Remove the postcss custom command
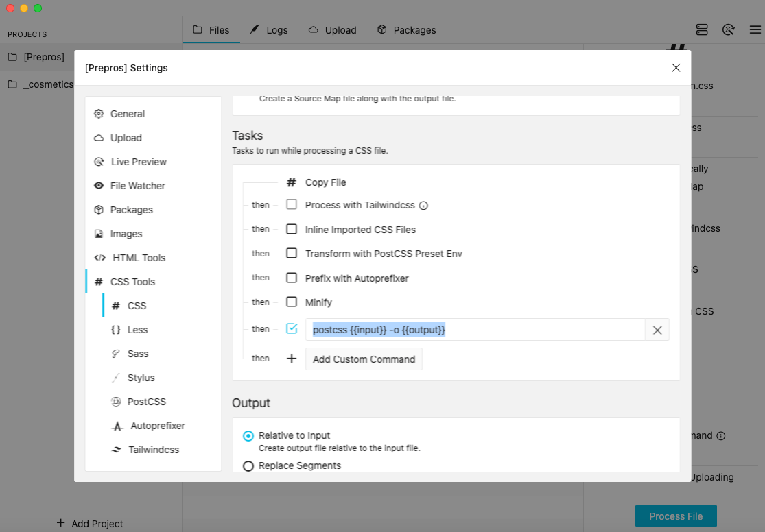Screen dimensions: 765x532 [x=657, y=330]
